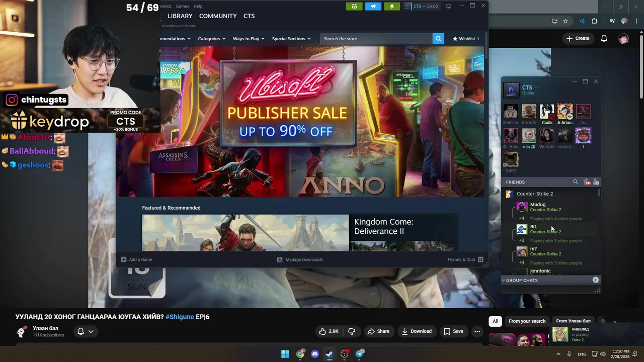Screen dimensions: 644x362
Task: Expand the Special Sections dropdown
Action: (x=291, y=39)
